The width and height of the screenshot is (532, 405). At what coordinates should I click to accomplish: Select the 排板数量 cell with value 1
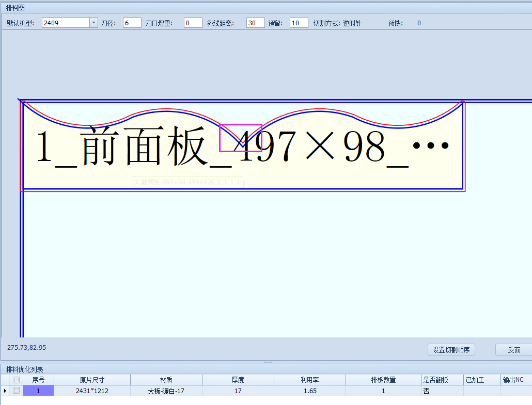coord(383,391)
